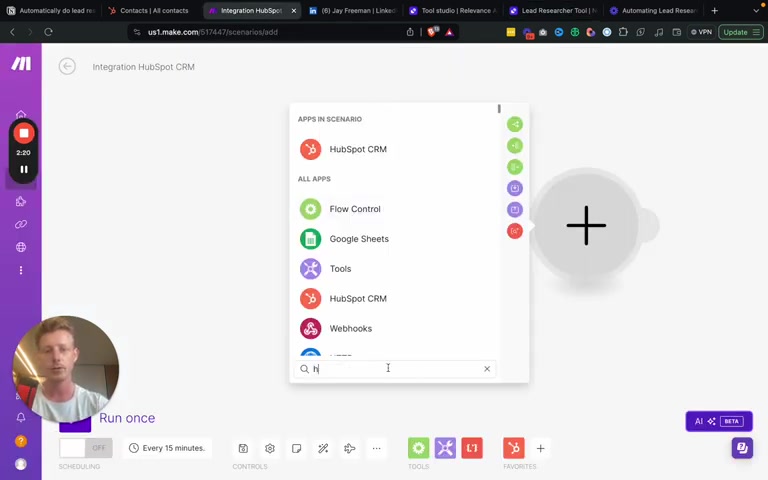Open the user profile avatar in sidebar
768x480 pixels.
21,464
